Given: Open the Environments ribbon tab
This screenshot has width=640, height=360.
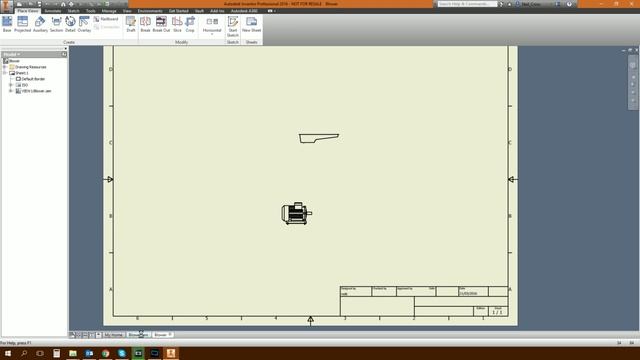Looking at the screenshot, I should 150,11.
